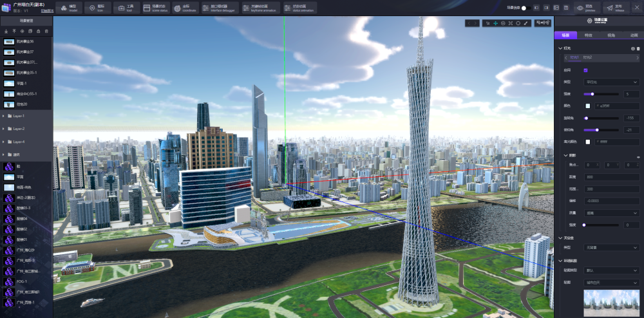Click the release publish button
The image size is (644, 318).
click(616, 8)
